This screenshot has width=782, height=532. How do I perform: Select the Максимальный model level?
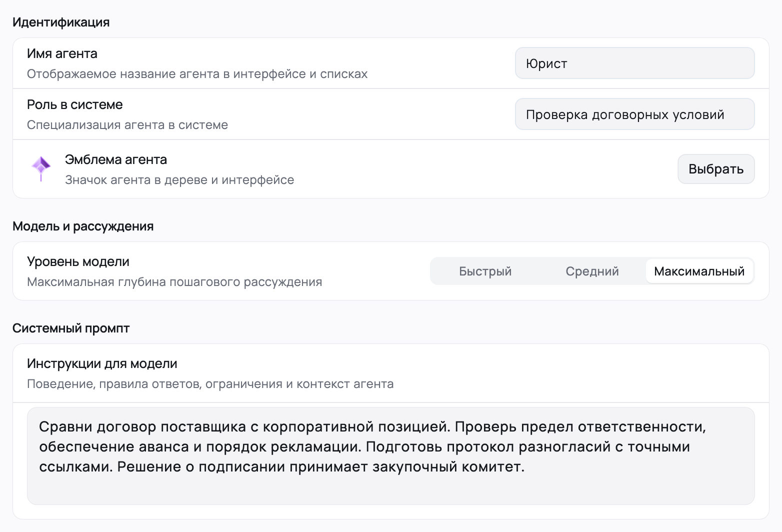coord(699,271)
